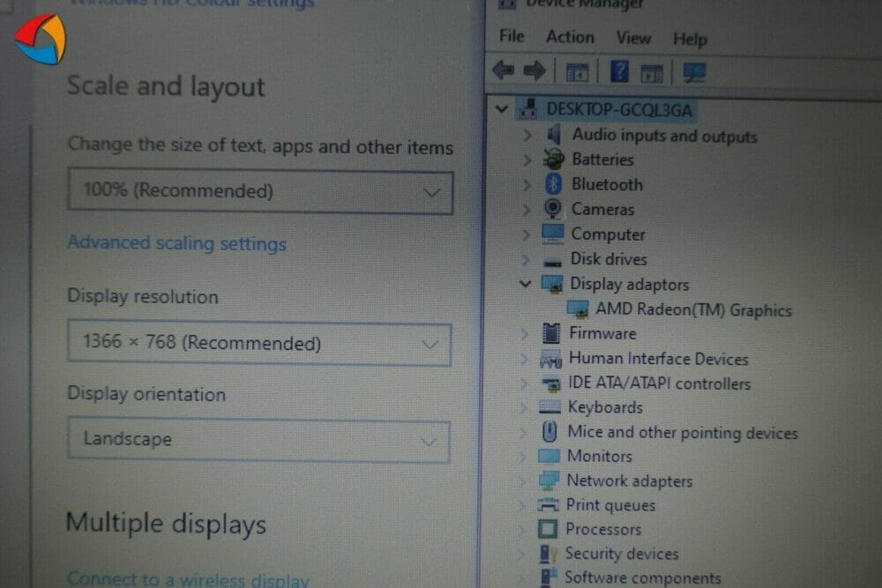Click the Monitors icon
The width and height of the screenshot is (882, 588).
(549, 456)
